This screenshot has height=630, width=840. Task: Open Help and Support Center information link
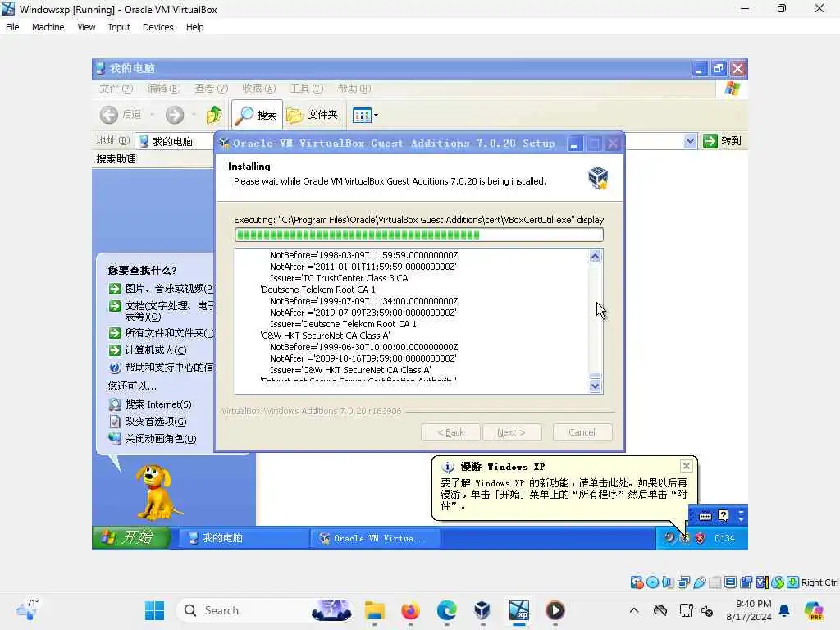[162, 367]
